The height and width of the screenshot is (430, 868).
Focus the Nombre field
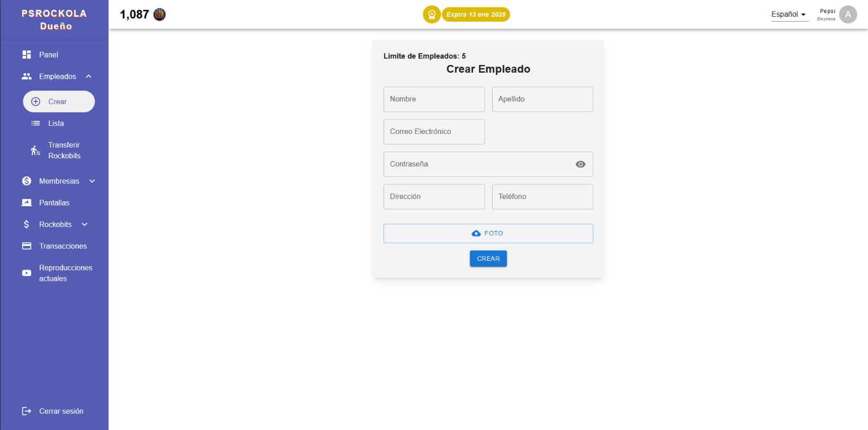(434, 99)
